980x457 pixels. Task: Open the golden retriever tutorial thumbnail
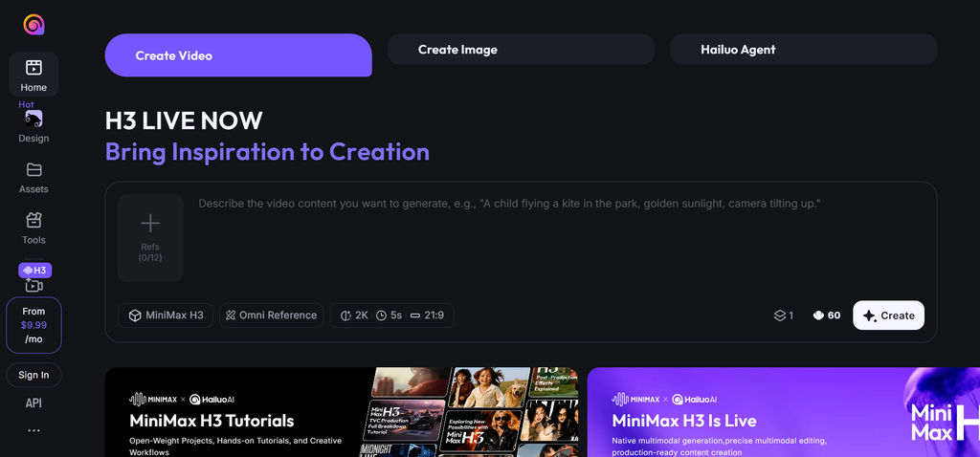coord(487,387)
